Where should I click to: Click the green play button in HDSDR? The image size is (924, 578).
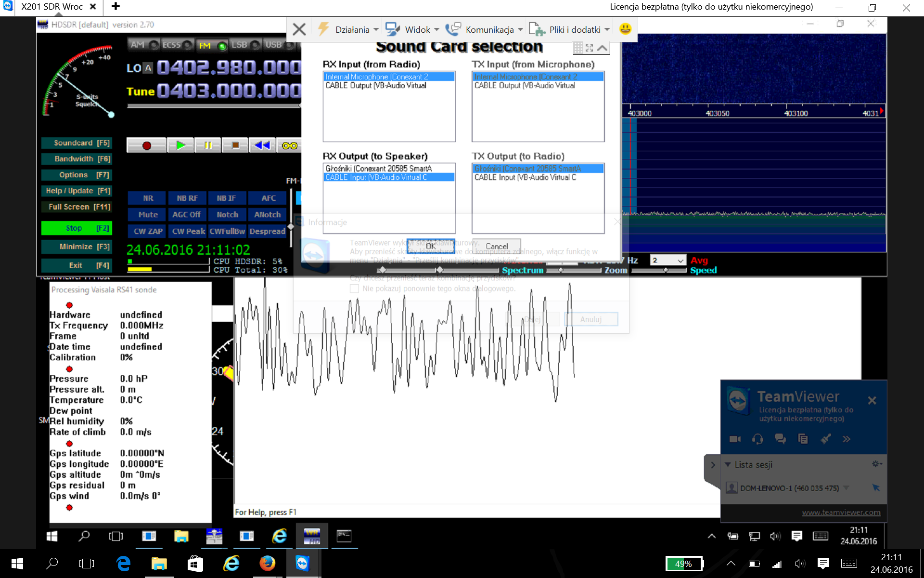180,145
